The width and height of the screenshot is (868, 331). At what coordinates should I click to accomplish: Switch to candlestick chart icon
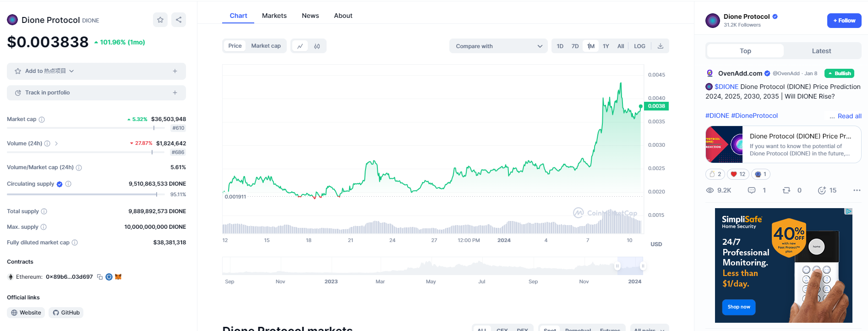[317, 46]
